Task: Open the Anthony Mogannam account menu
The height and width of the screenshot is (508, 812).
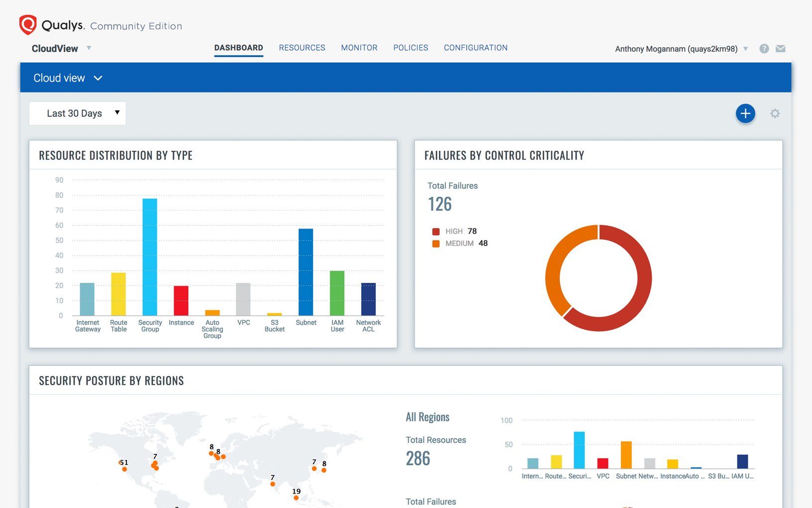Action: coord(680,49)
